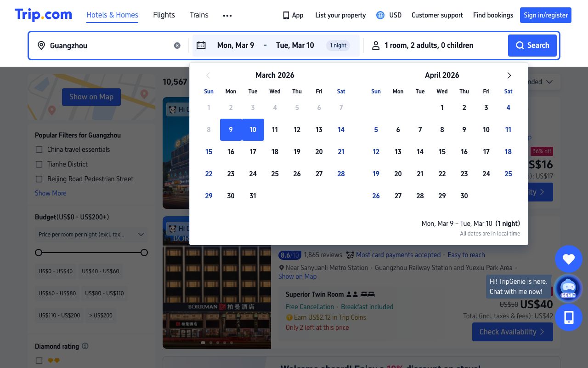Viewport: 588px width, 368px height.
Task: Enable the China travel essentials filter
Action: coord(39,149)
